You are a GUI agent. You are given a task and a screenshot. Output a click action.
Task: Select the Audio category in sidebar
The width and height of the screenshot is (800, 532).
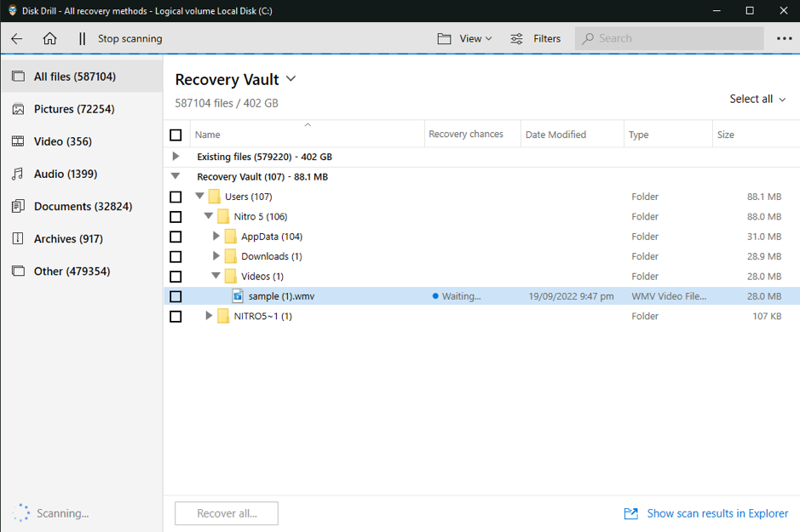(x=65, y=174)
